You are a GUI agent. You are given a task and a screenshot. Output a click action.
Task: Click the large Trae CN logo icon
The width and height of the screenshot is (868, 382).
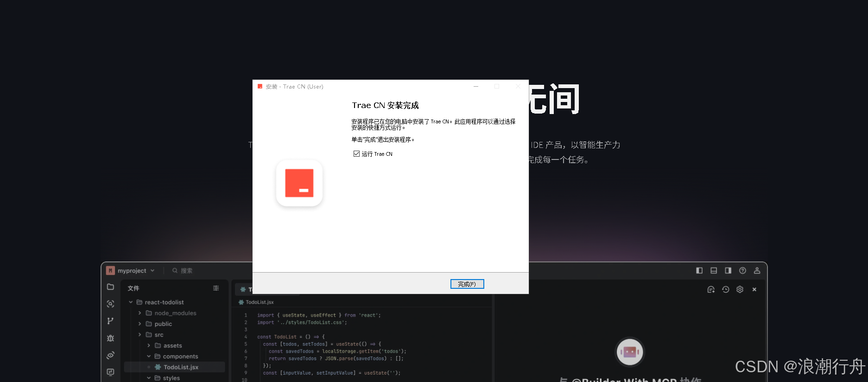click(x=299, y=183)
